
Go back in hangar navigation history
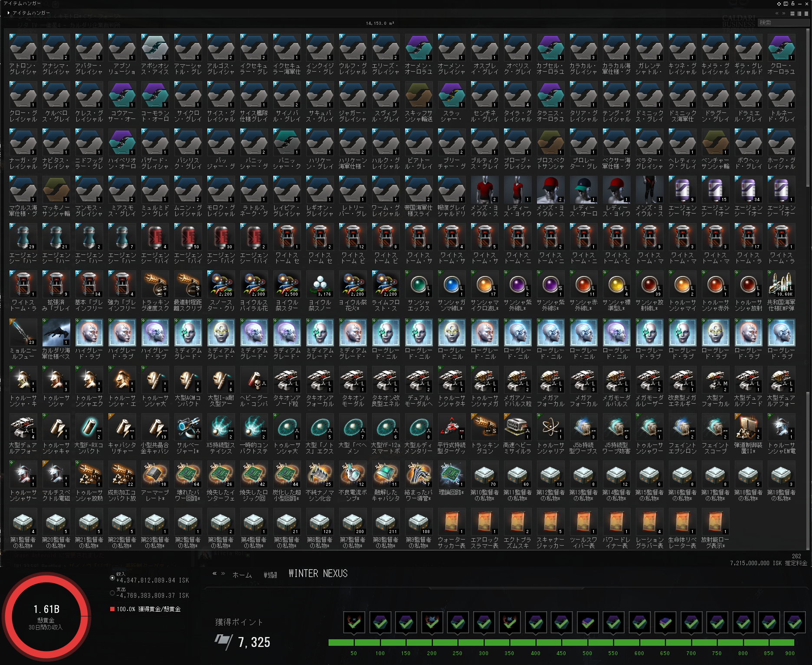pyautogui.click(x=777, y=13)
